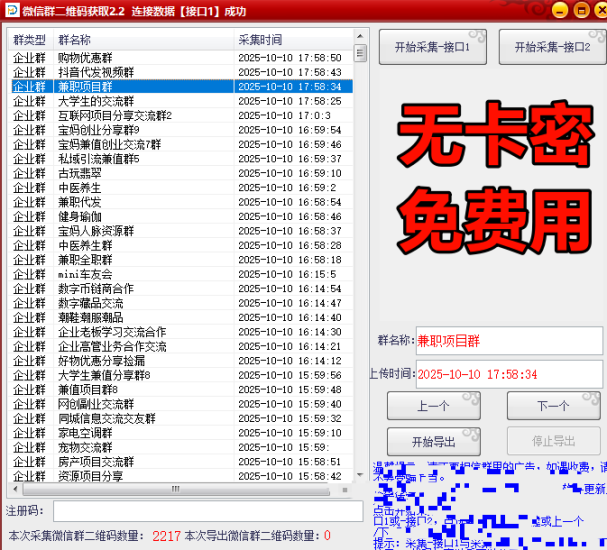Select the 资源项目分享 row
This screenshot has height=550, width=607.
click(x=180, y=476)
